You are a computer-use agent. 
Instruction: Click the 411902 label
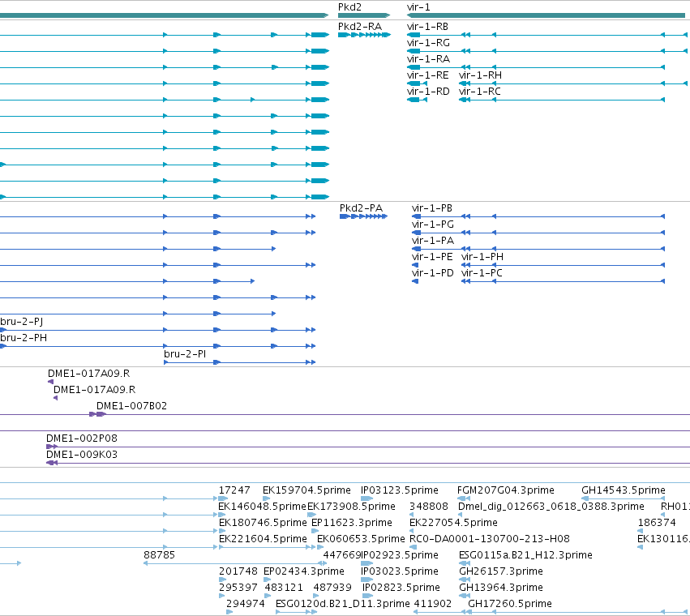pyautogui.click(x=433, y=605)
